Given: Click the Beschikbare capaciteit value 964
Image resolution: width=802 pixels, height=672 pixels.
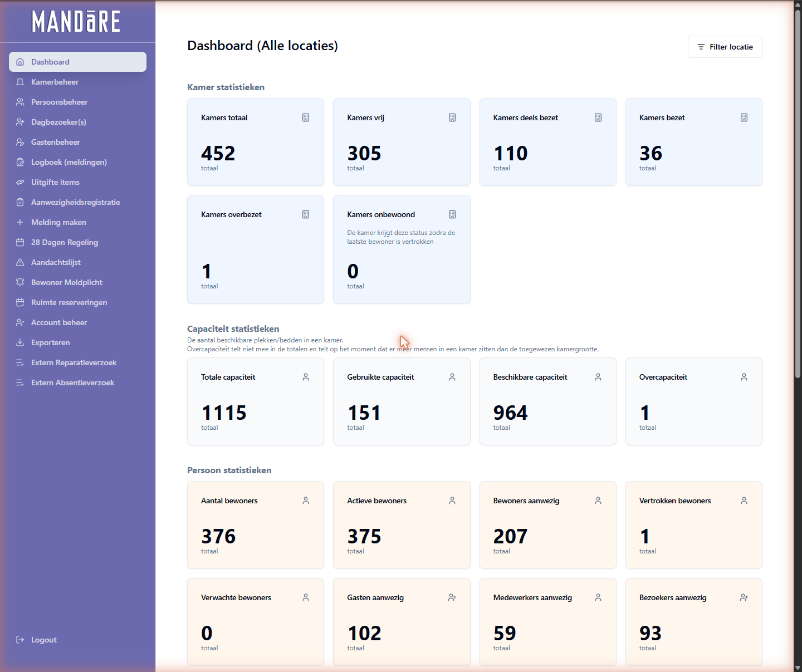Looking at the screenshot, I should (510, 413).
